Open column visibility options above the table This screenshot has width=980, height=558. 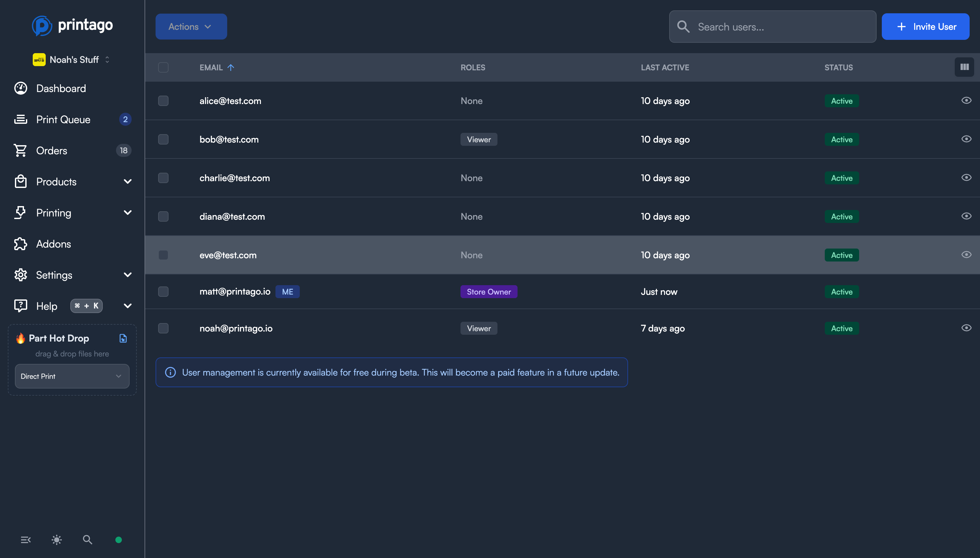(x=964, y=67)
